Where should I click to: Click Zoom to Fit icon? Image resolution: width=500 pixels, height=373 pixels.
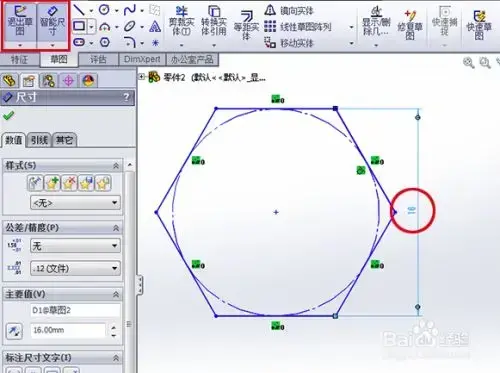[x=469, y=62]
